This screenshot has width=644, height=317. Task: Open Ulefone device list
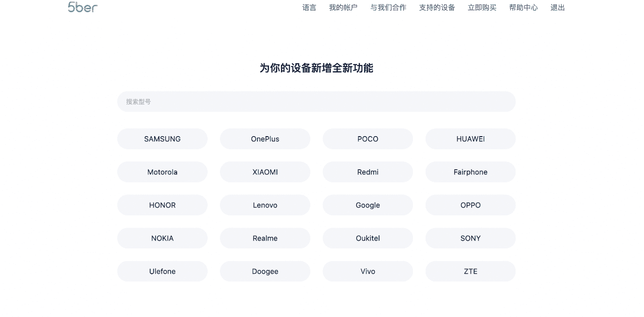[162, 271]
